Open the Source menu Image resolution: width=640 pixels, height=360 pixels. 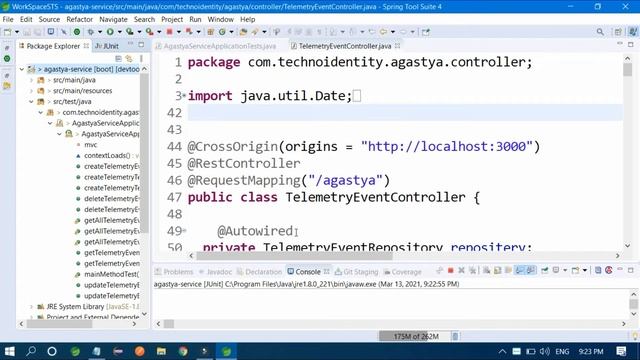click(x=49, y=19)
